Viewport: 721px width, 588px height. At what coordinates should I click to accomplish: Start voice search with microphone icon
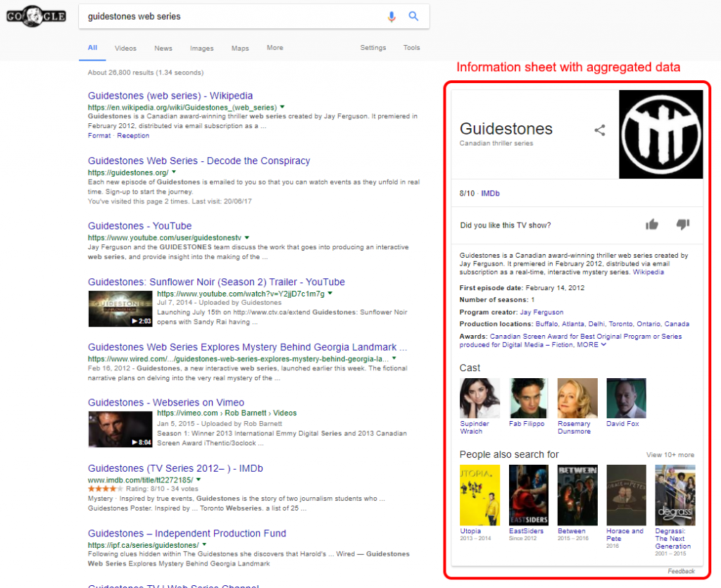click(x=391, y=17)
